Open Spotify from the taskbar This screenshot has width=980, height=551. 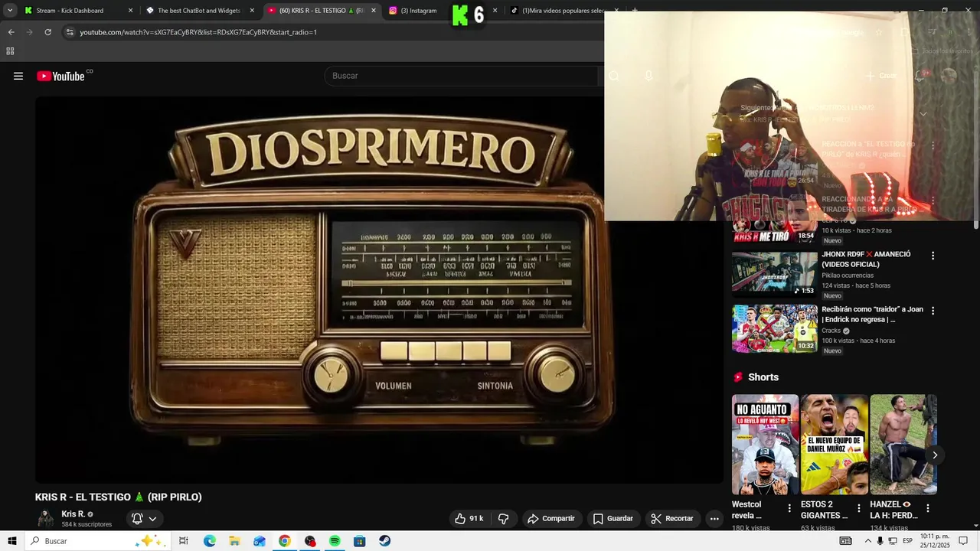click(x=335, y=541)
